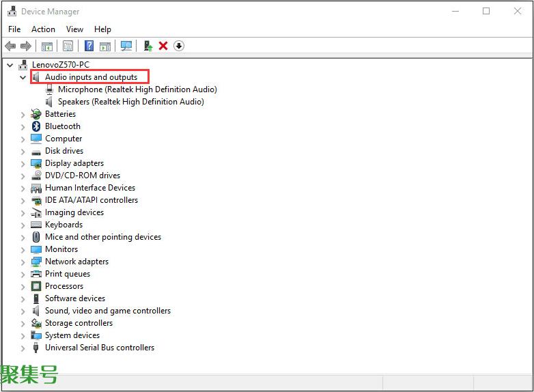
Task: Minimize the Device Manager window
Action: click(x=455, y=11)
